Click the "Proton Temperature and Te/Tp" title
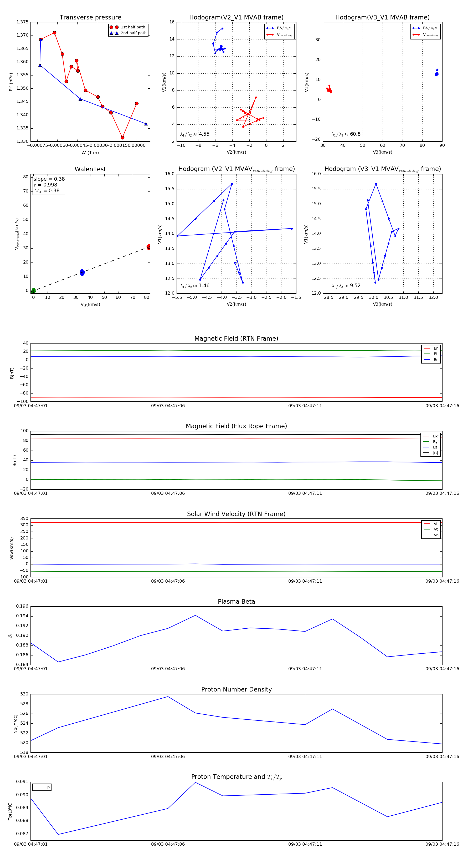 point(236,777)
